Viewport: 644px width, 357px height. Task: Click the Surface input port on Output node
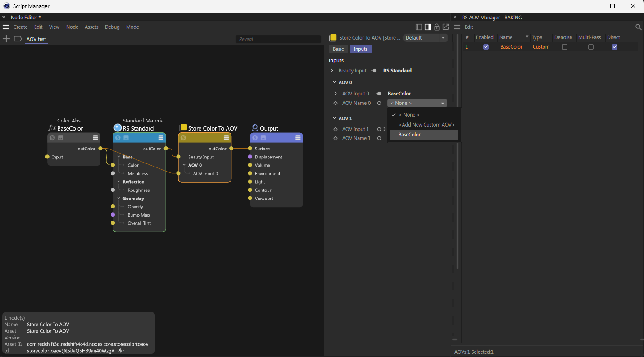pyautogui.click(x=250, y=149)
